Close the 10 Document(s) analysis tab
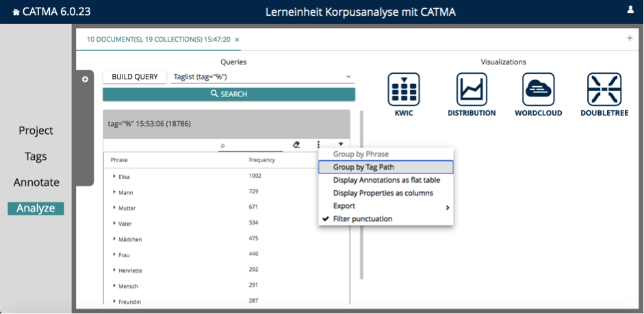The image size is (644, 314). coord(237,40)
